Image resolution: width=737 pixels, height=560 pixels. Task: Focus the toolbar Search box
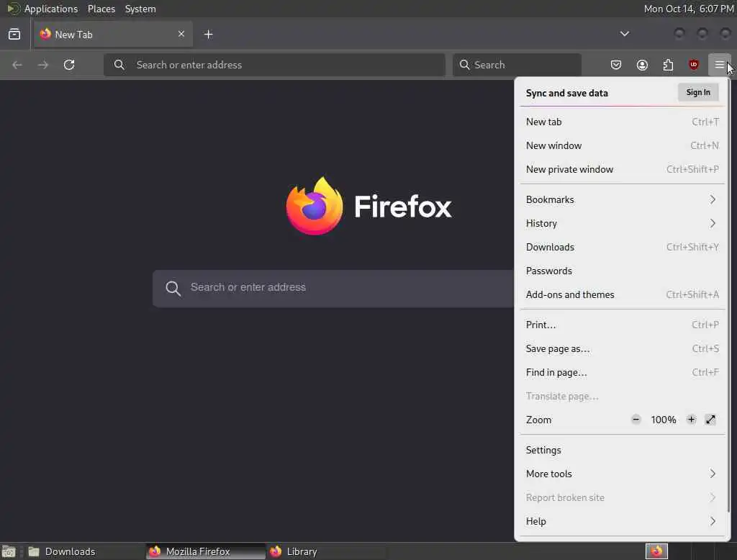(517, 65)
